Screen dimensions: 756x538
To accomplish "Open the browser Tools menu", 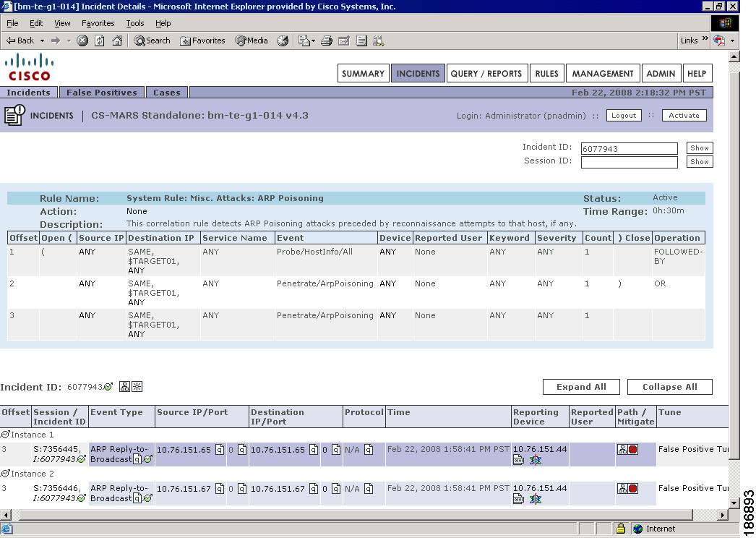I will click(x=135, y=23).
